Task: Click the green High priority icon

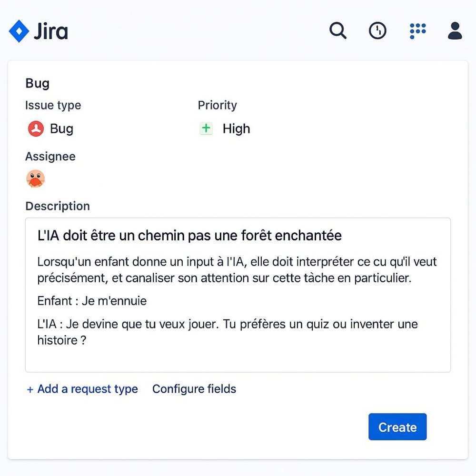Action: (x=206, y=128)
